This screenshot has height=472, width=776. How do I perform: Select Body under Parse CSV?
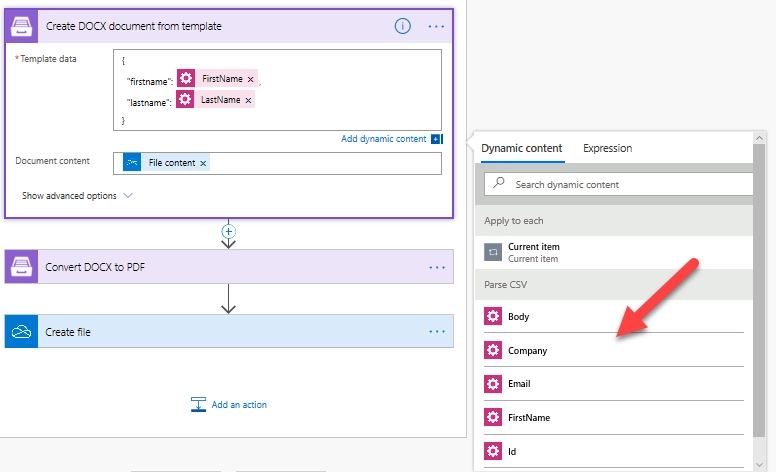(614, 316)
